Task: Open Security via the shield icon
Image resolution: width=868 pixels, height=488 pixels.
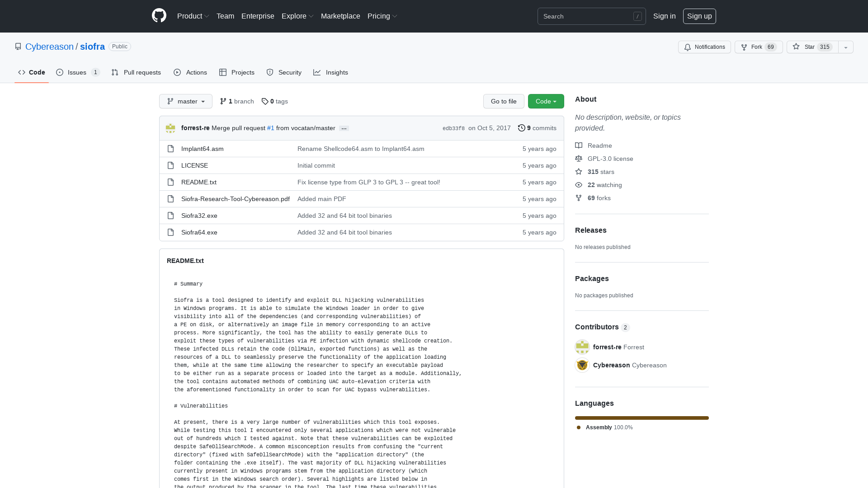Action: point(270,72)
